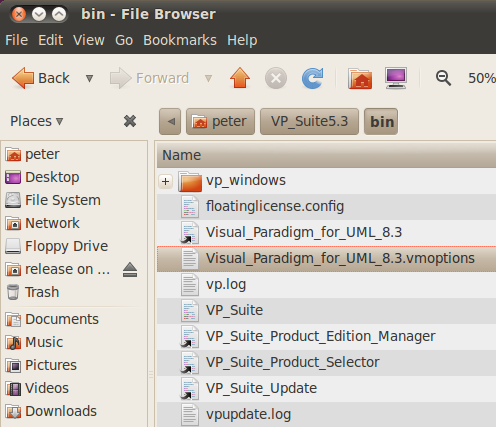Go up to parent folder
Viewport: 496px width, 427px height.
coord(240,78)
